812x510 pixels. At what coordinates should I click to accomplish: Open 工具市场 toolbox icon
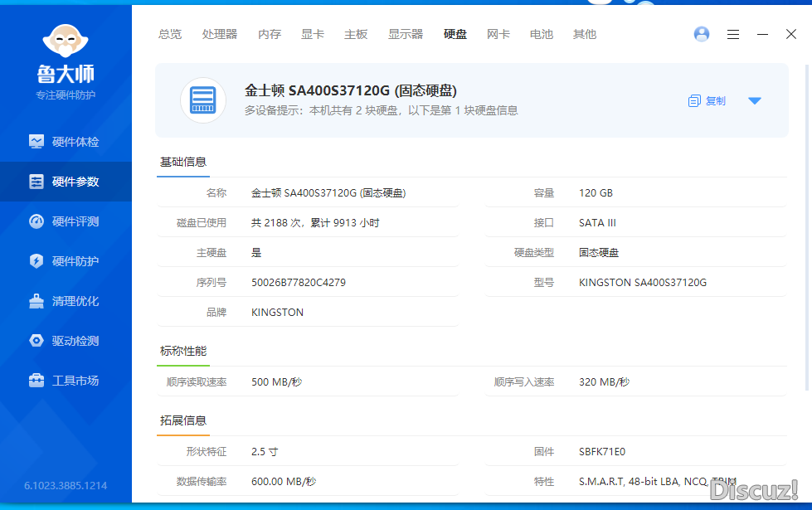click(36, 381)
